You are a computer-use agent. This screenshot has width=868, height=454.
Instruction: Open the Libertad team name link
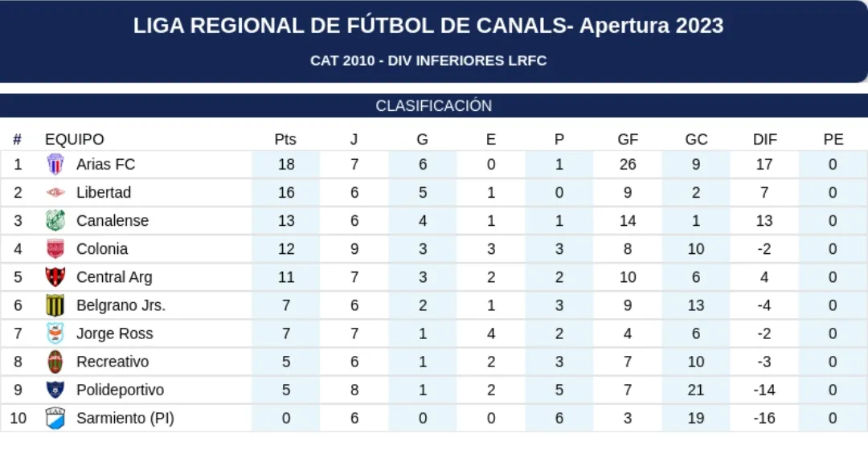point(104,192)
